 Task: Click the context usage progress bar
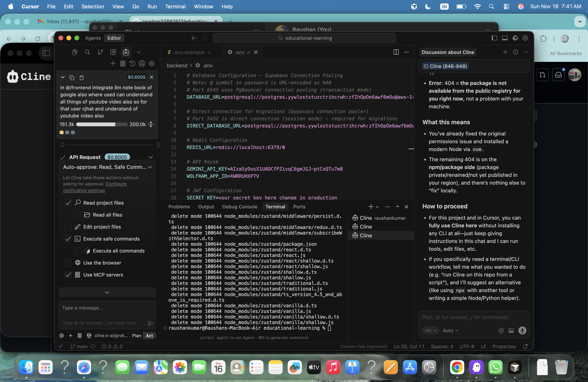tap(102, 124)
